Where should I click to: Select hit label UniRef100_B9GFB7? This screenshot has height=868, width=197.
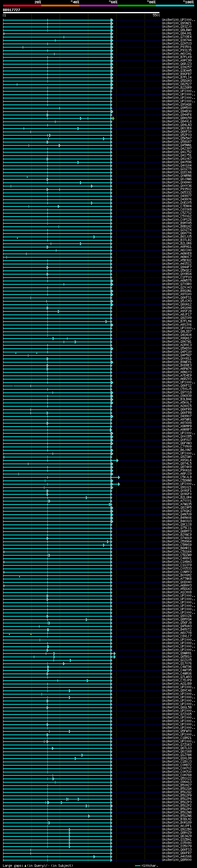pos(177,74)
